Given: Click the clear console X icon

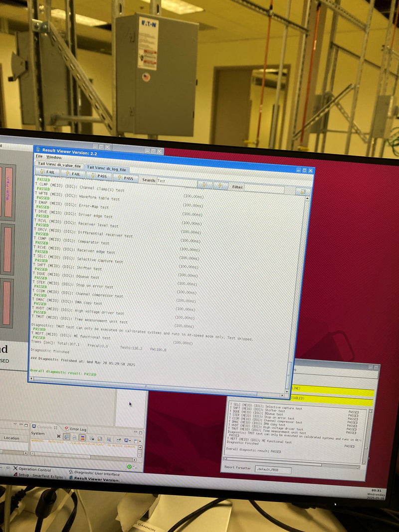Looking at the screenshot, I should [59, 436].
